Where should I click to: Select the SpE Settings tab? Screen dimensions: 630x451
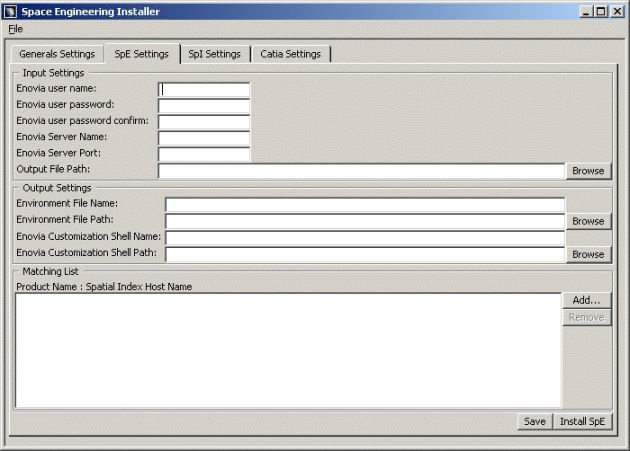[141, 54]
